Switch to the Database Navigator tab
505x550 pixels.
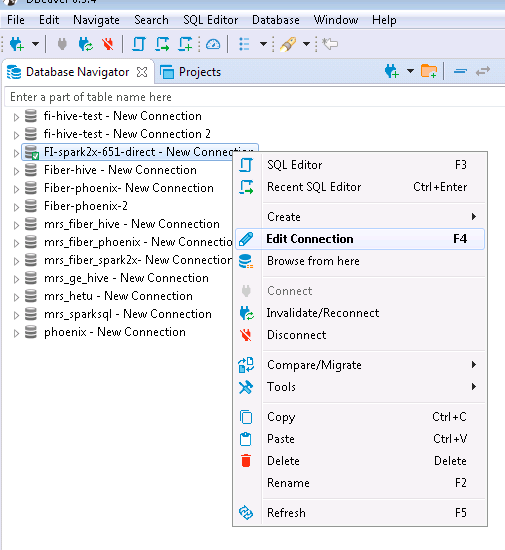pyautogui.click(x=78, y=72)
